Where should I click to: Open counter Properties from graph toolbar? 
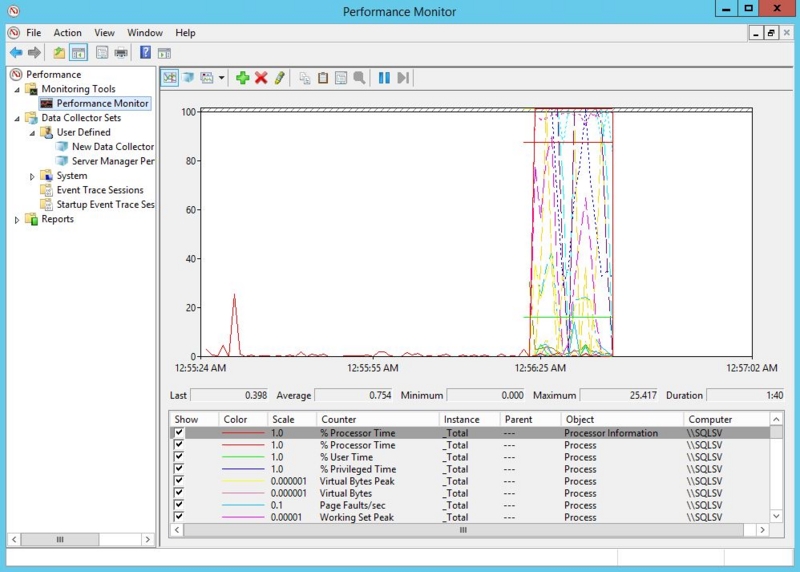pos(341,78)
